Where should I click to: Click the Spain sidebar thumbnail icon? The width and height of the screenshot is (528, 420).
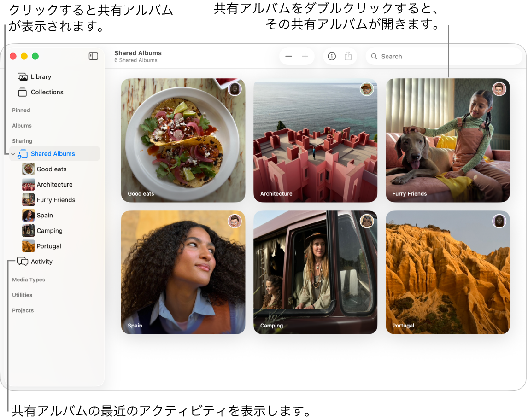click(x=28, y=216)
